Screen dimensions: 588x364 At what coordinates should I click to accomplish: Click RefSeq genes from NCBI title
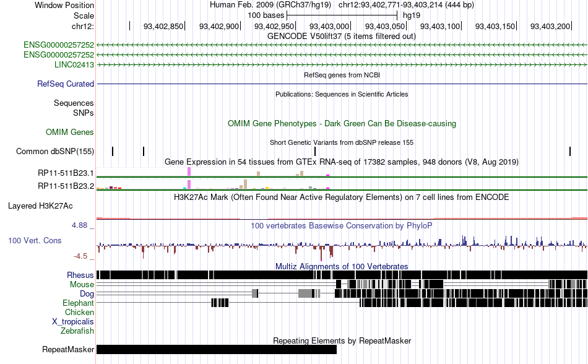point(342,75)
